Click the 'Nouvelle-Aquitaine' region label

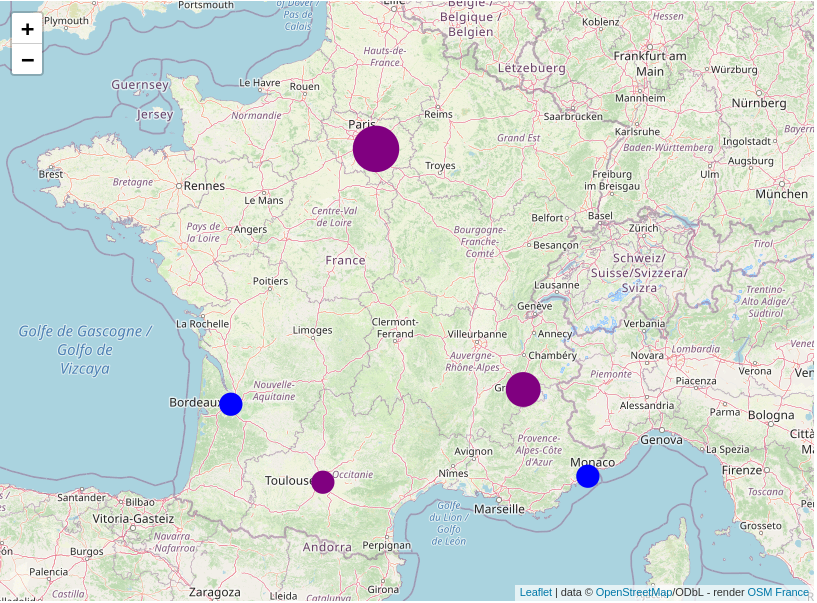pos(274,390)
